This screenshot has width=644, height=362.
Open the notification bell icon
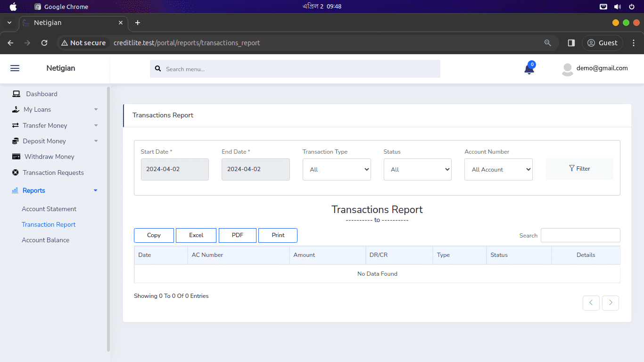[x=529, y=69]
